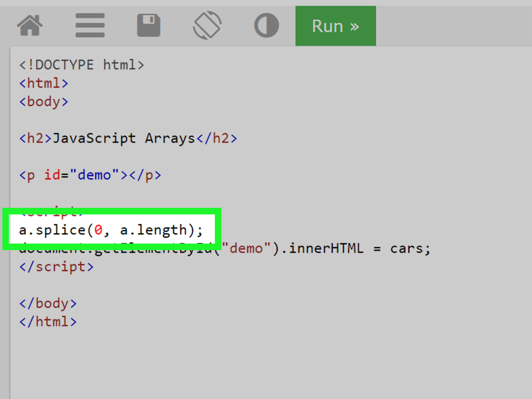Open the hamburger menu icon
Viewport: 532px width, 399px height.
click(90, 25)
